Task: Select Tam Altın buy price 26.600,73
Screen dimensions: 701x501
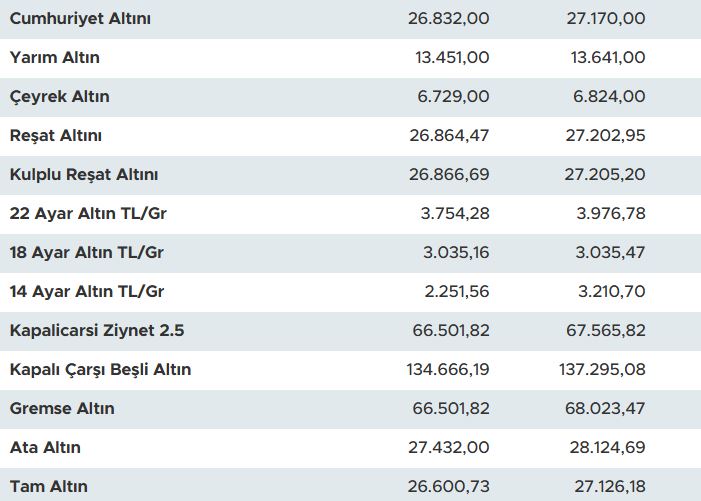Action: pos(449,487)
